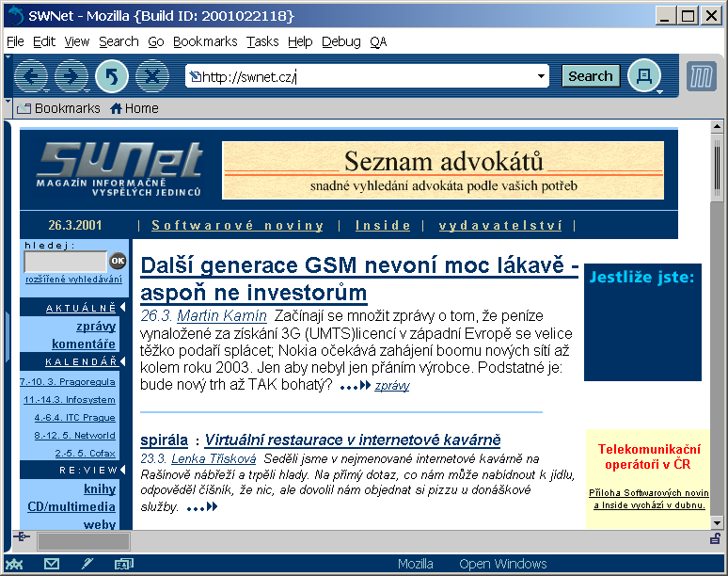728x576 pixels.
Task: Open the sidebar with the grippy handle
Action: (8, 336)
